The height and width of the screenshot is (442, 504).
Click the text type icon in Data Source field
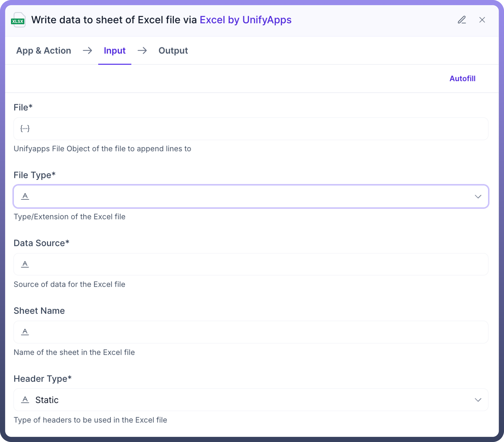(x=25, y=264)
